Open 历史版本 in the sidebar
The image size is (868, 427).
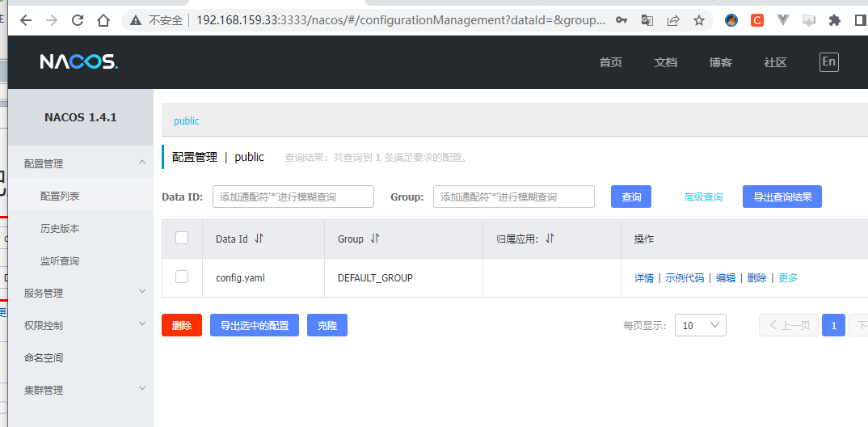(x=60, y=228)
